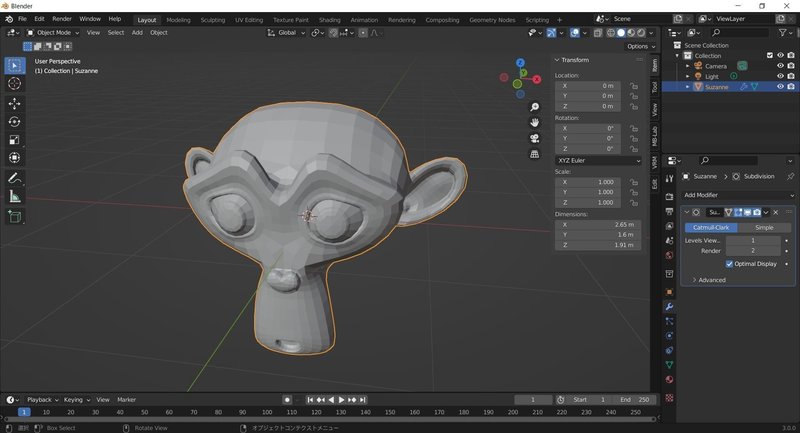Click the Levels Viewport value field
Screen dimensions: 800x433
(753, 240)
